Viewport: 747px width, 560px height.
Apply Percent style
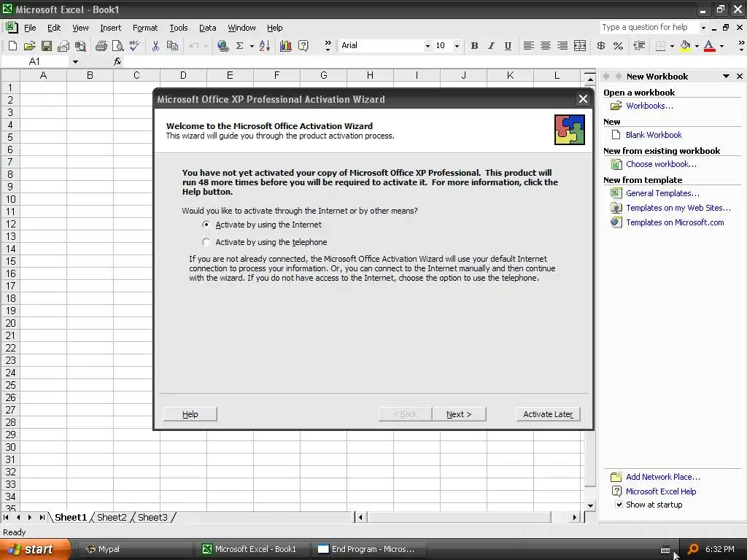click(x=618, y=46)
